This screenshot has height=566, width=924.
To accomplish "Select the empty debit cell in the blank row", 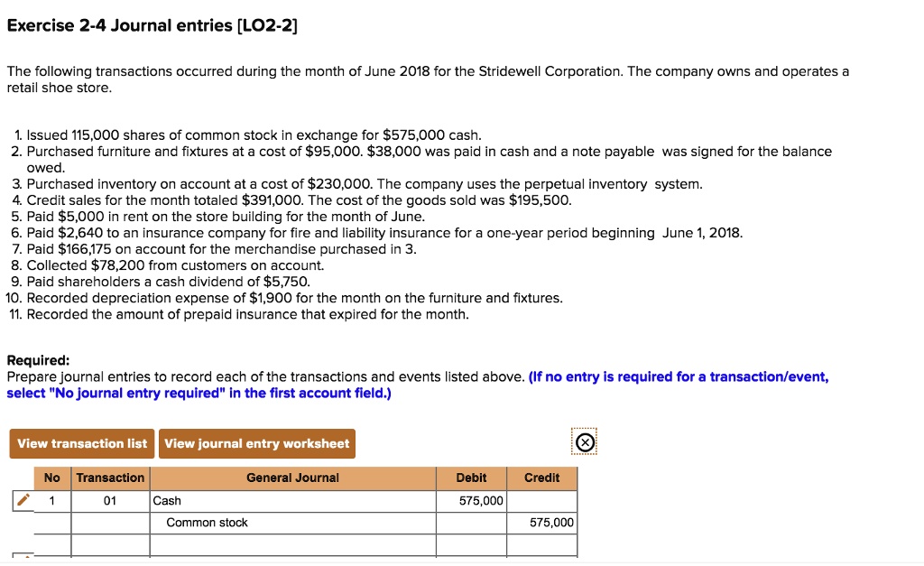I will pos(471,543).
